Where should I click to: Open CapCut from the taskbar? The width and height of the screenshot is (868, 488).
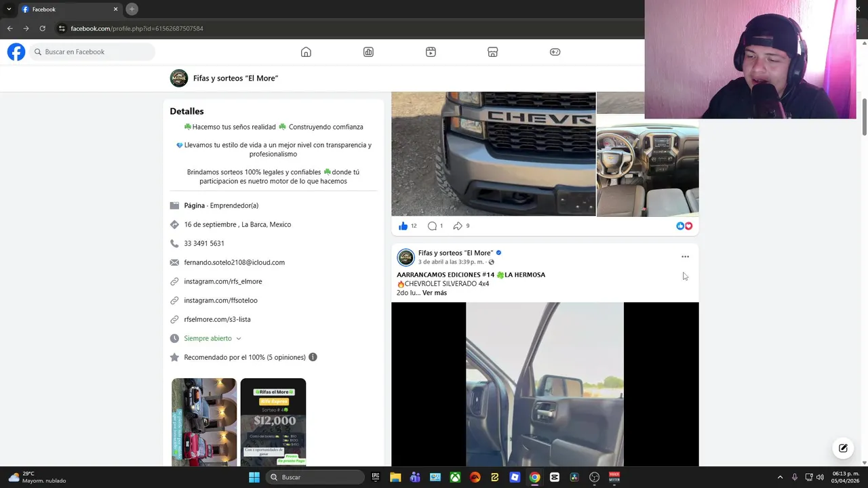click(x=555, y=477)
